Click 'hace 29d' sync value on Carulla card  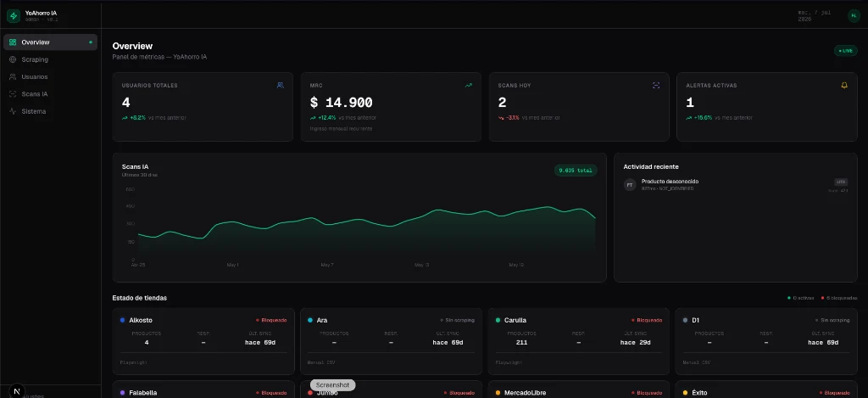pyautogui.click(x=636, y=343)
